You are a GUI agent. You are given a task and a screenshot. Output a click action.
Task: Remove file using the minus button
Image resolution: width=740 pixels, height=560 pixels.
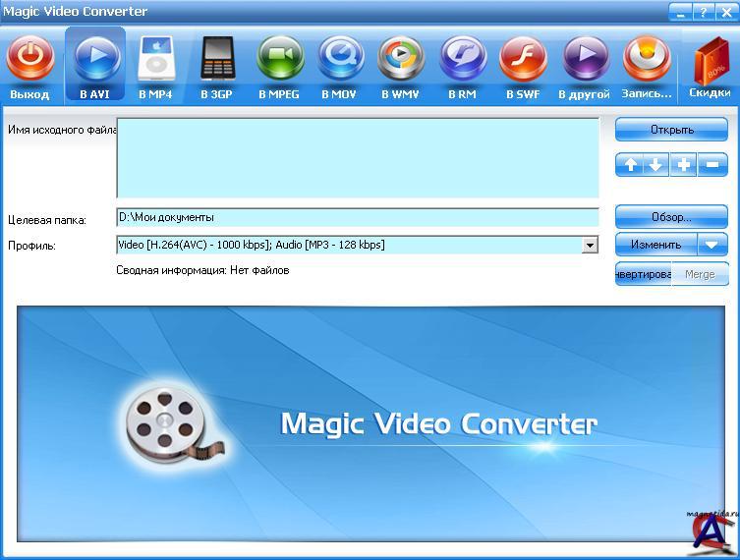tap(712, 165)
